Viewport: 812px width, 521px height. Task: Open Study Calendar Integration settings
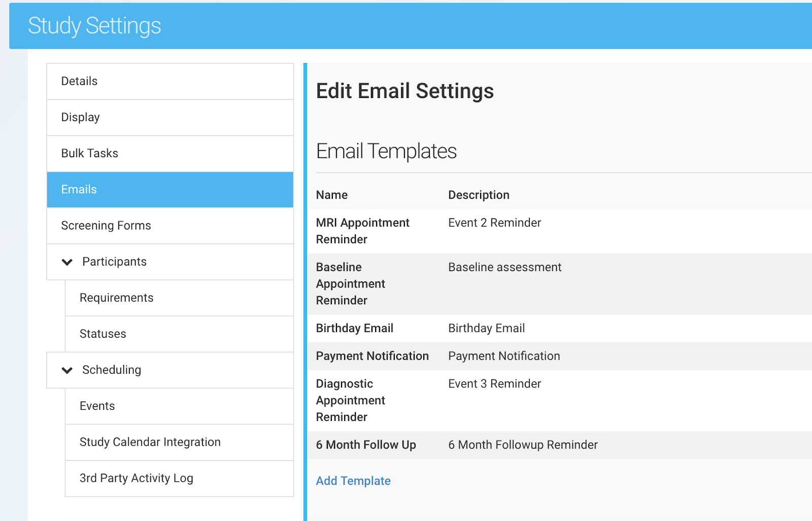click(150, 442)
